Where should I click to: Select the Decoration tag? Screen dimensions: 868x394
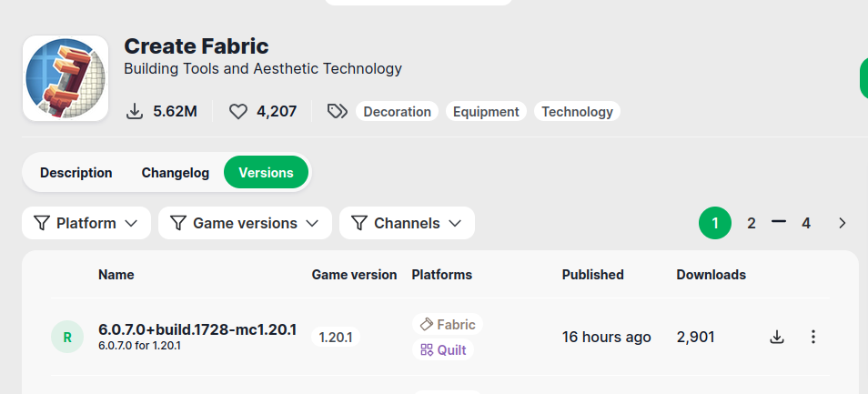click(397, 112)
